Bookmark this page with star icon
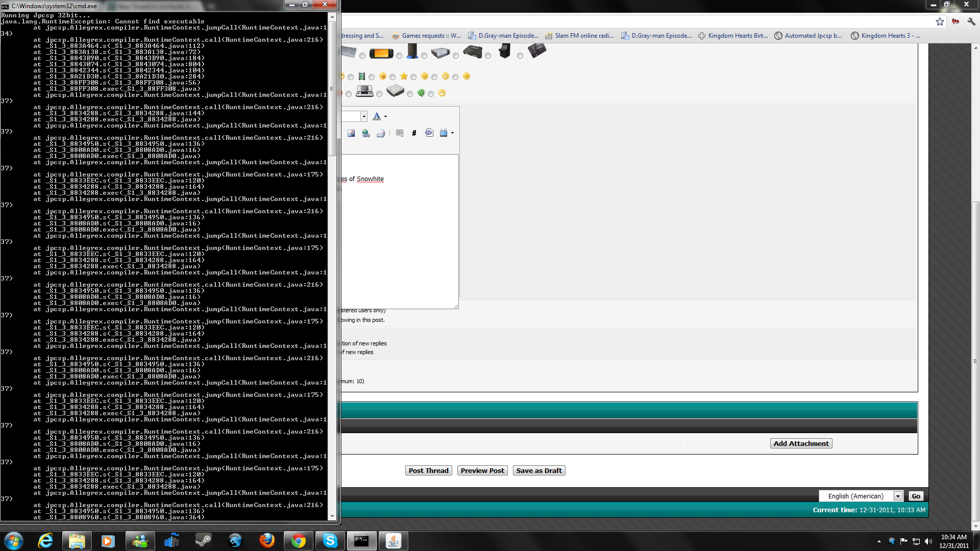980x551 pixels. coord(940,21)
